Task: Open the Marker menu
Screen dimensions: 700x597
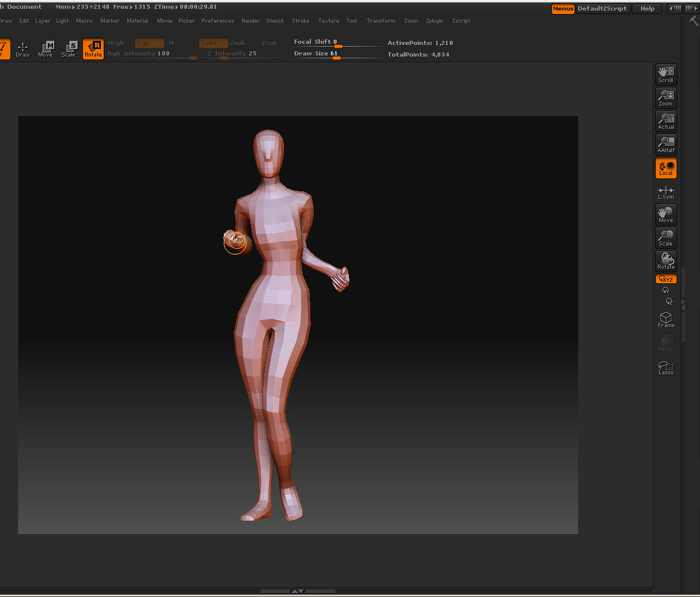Action: coord(110,21)
